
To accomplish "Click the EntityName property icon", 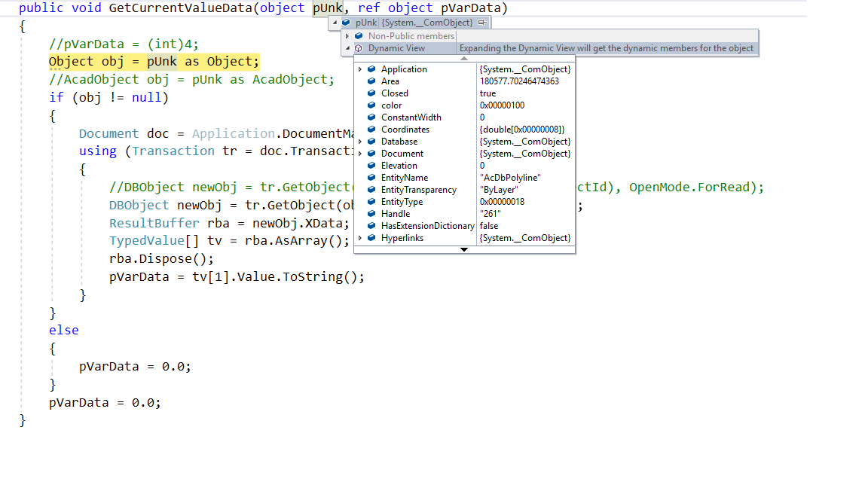I will coord(371,178).
